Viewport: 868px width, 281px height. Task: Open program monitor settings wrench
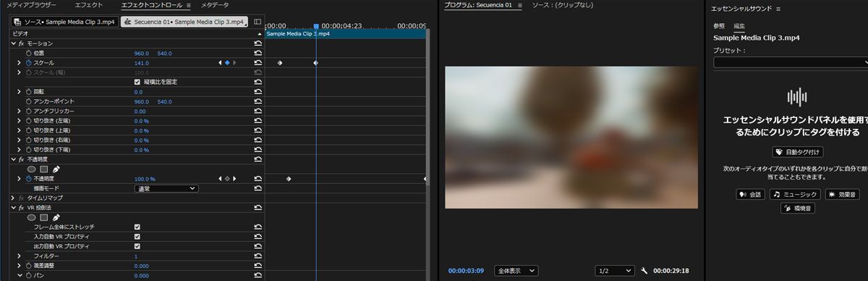click(644, 270)
